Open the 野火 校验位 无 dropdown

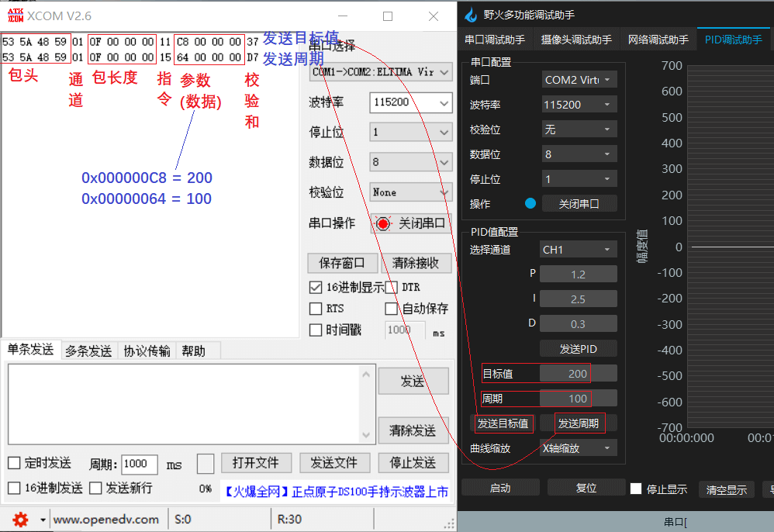point(579,130)
